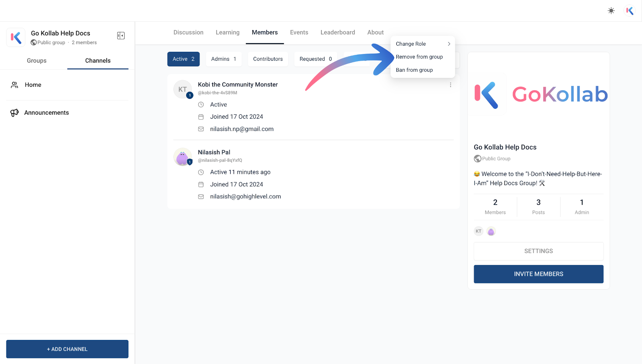Click @nilasish-pal-8qYxfQ handle
642x364 pixels.
point(220,160)
